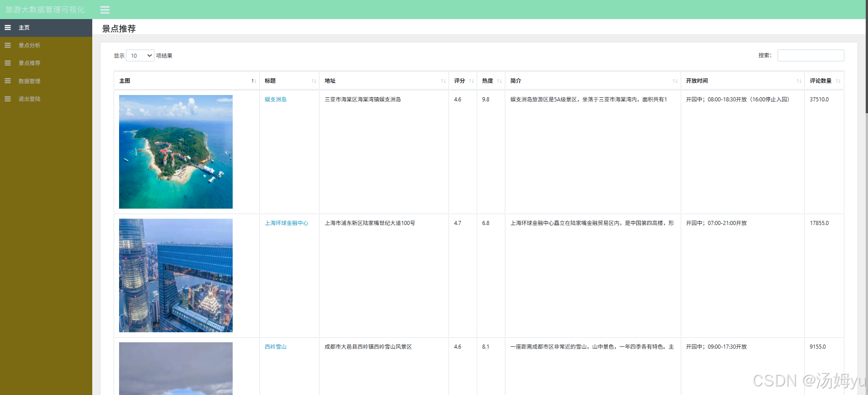Image resolution: width=868 pixels, height=395 pixels.
Task: Click the 旅游大数据管理可视化 site title
Action: click(x=45, y=10)
